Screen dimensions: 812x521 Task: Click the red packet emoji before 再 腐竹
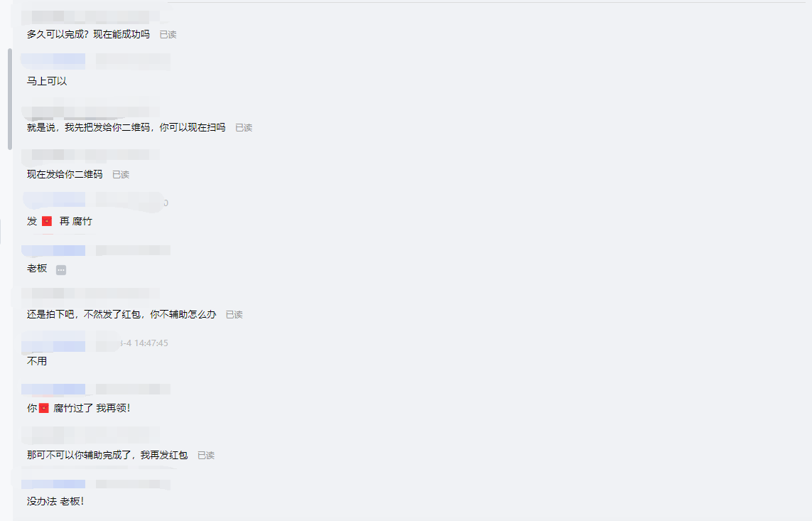coord(47,221)
